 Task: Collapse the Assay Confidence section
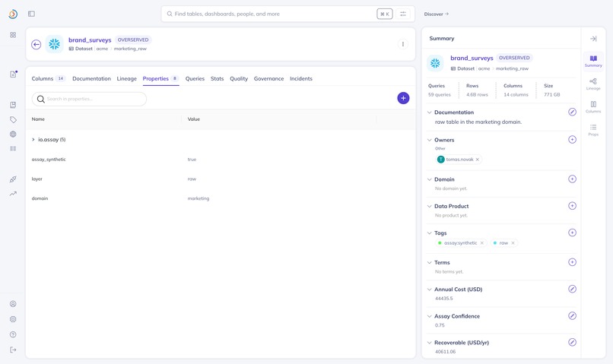429,316
